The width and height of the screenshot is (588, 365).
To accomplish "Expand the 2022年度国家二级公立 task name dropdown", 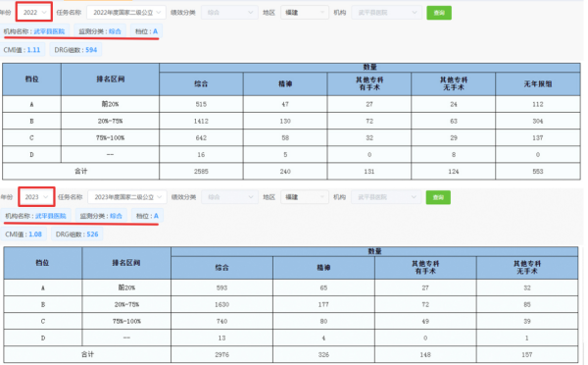I will click(x=126, y=13).
